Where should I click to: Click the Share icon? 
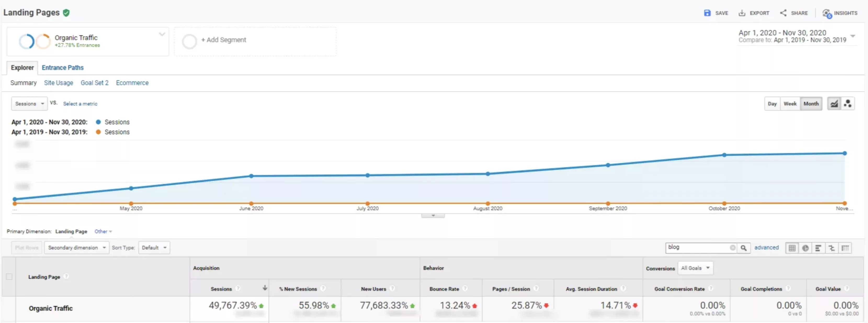(x=783, y=13)
